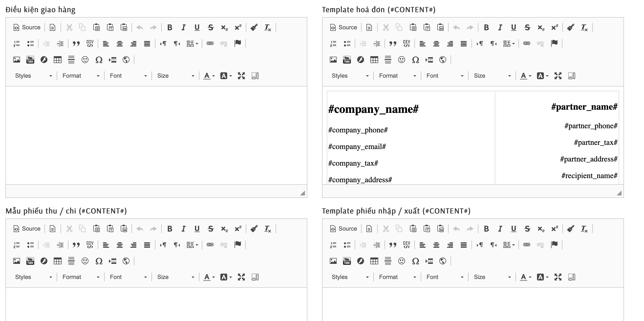Click Remove Format in Điều kiện giao hàng editor

coord(268,27)
